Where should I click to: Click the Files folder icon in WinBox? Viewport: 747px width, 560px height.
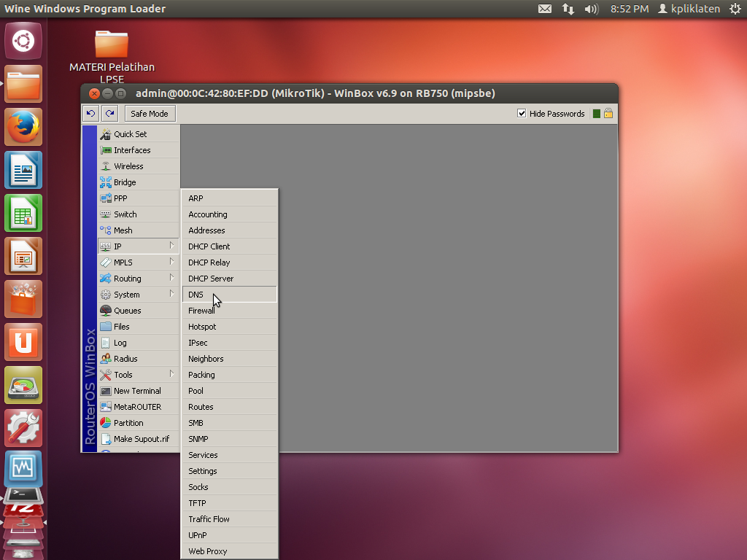pyautogui.click(x=105, y=327)
